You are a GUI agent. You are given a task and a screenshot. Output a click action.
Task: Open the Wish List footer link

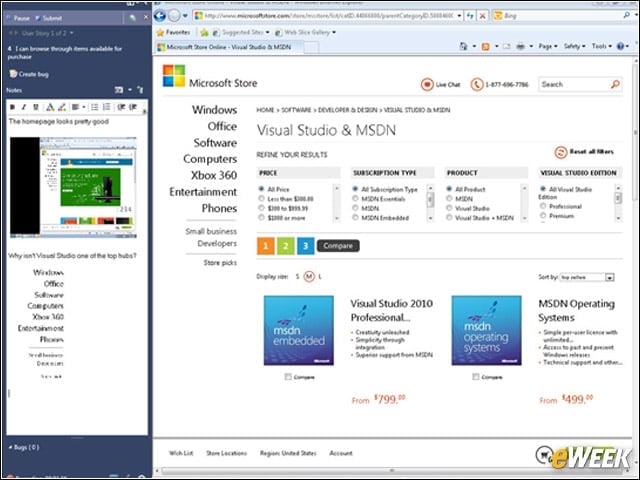pyautogui.click(x=181, y=453)
